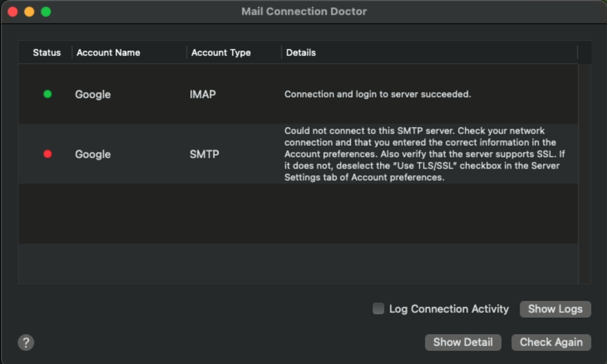Minimize the window with the yellow button

[x=29, y=12]
